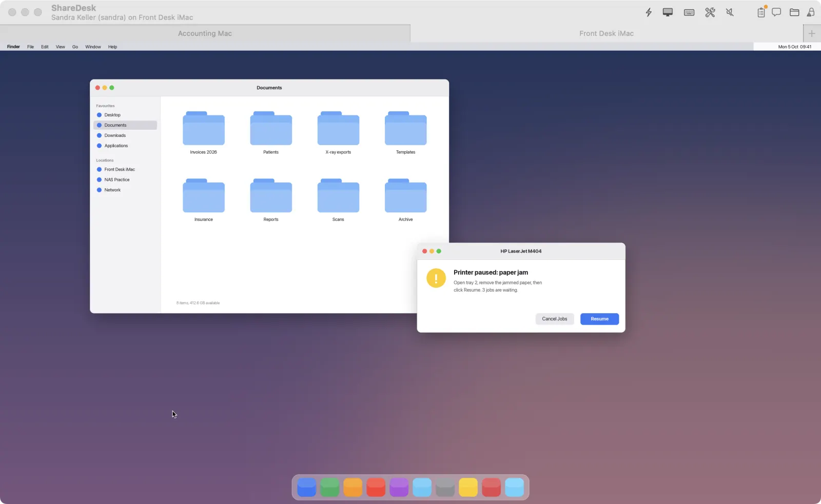Image resolution: width=821 pixels, height=504 pixels.
Task: Click Cancel Jobs in printer dialog
Action: pos(555,319)
